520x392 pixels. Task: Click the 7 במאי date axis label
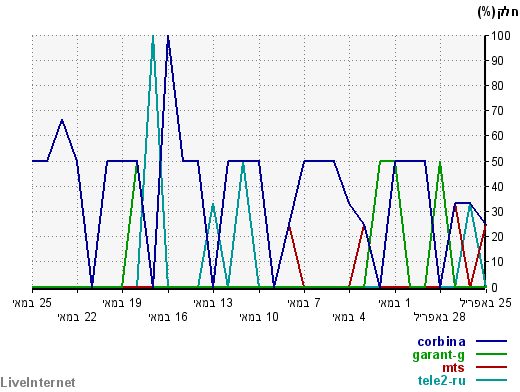(x=304, y=303)
